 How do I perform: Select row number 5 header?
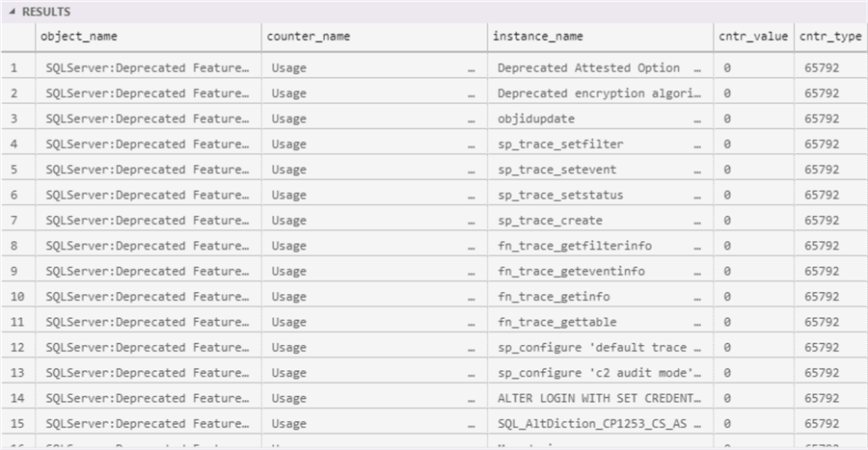point(18,170)
